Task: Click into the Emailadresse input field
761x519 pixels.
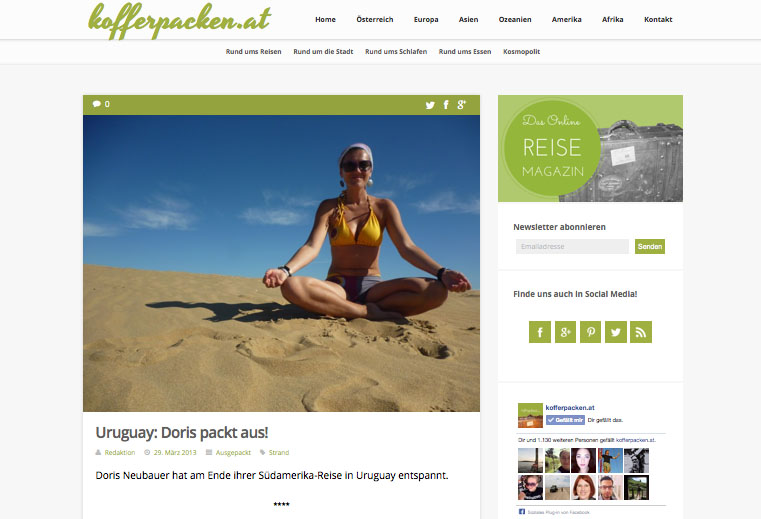Action: tap(572, 247)
